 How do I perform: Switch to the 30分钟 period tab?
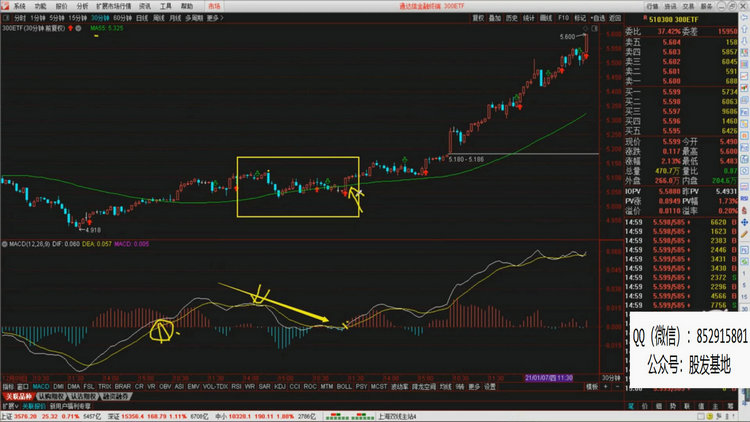(x=95, y=18)
